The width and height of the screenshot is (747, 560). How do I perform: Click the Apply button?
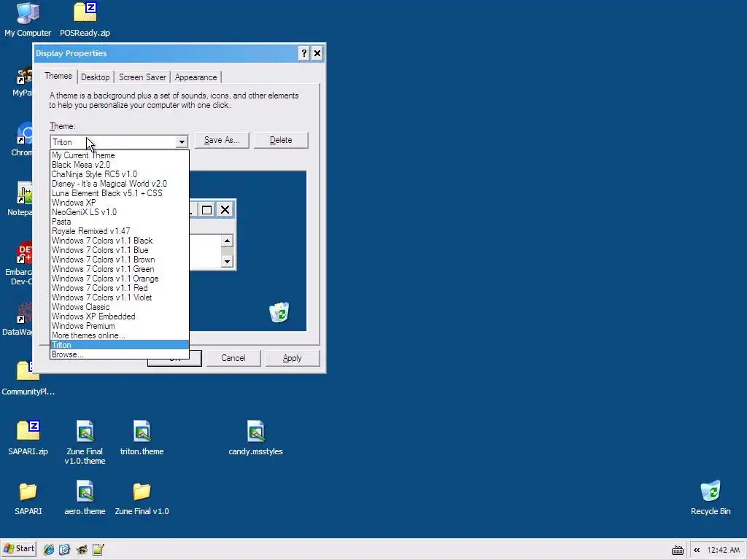[x=292, y=358]
